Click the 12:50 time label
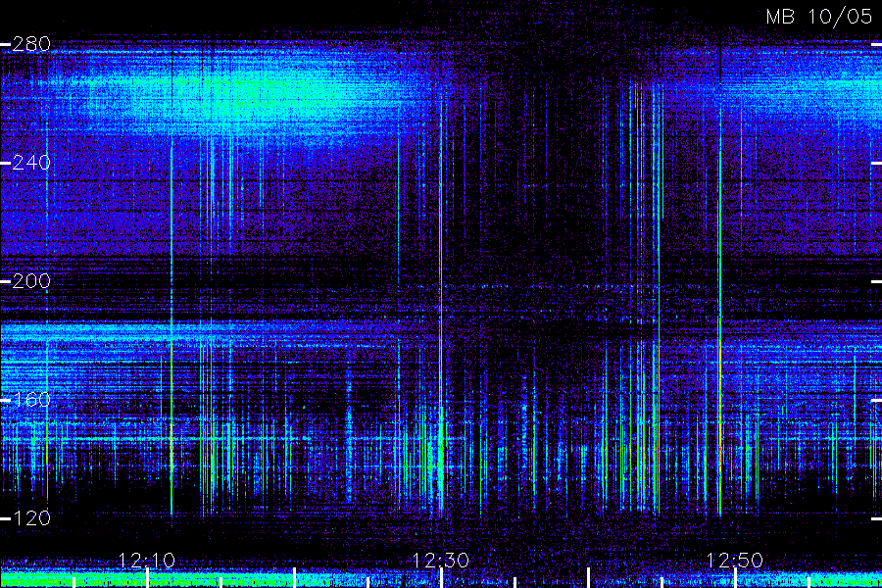The height and width of the screenshot is (588, 882). 735,561
